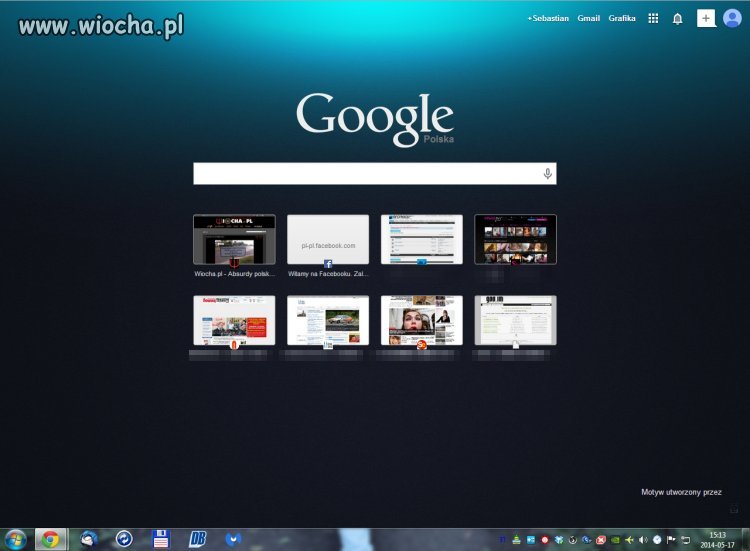Open the floppy disk taskbar app

161,539
